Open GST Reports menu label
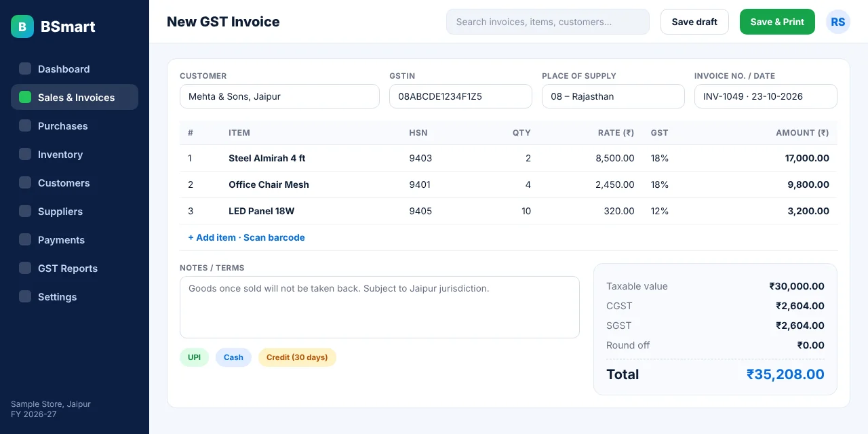 [68, 269]
